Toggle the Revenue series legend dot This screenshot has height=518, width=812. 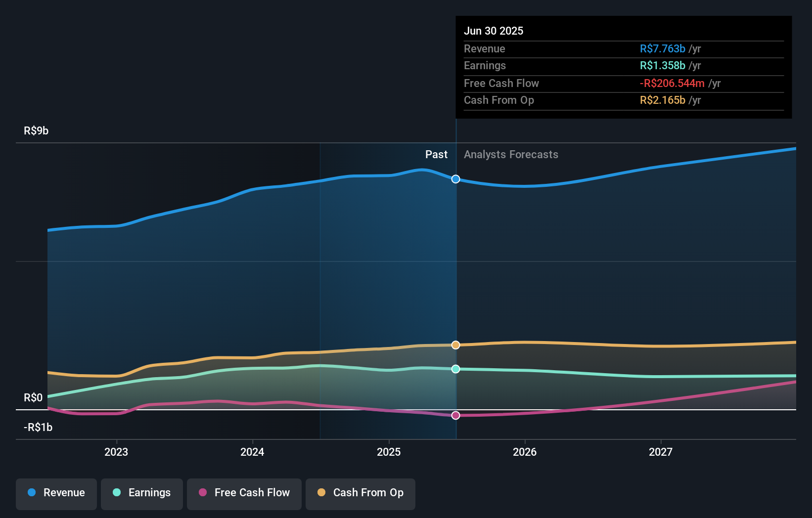pyautogui.click(x=33, y=493)
